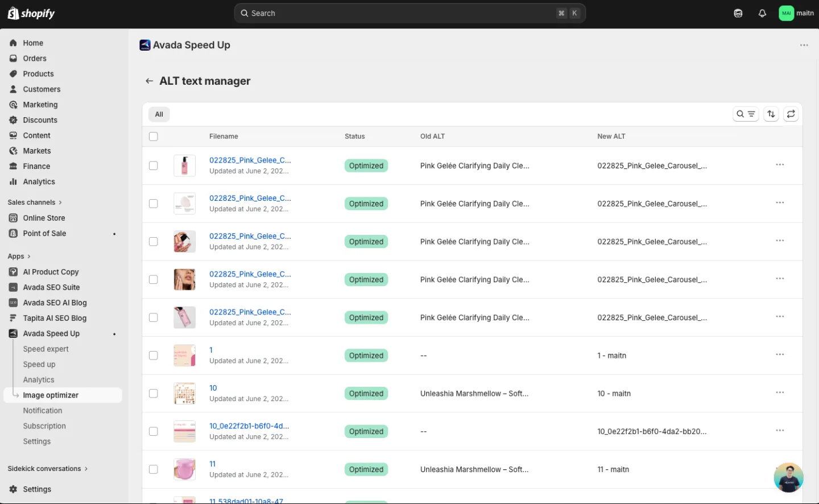Open row actions for the second Pink Gelee file
Screen dimensions: 819x504
click(x=780, y=203)
